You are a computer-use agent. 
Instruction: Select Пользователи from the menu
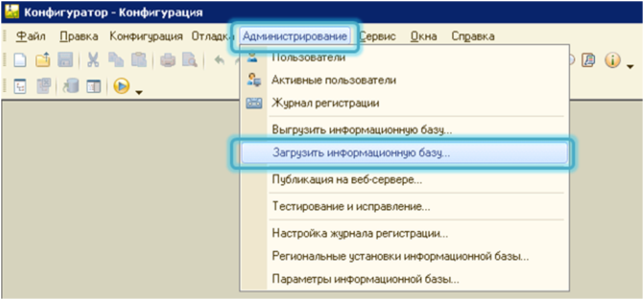tap(404, 57)
